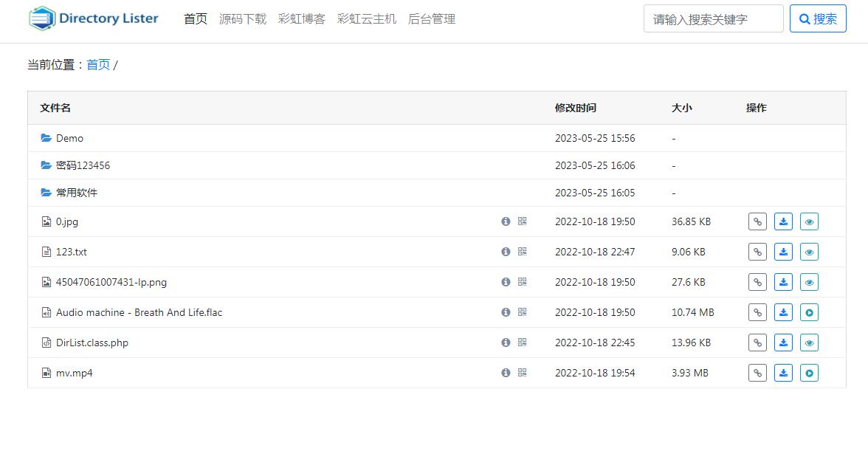This screenshot has width=868, height=468.
Task: Download the 0.jpg image
Action: [x=783, y=221]
